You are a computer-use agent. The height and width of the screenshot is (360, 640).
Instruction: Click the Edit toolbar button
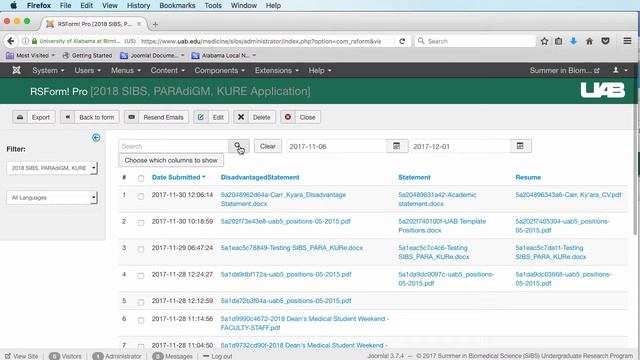[211, 117]
